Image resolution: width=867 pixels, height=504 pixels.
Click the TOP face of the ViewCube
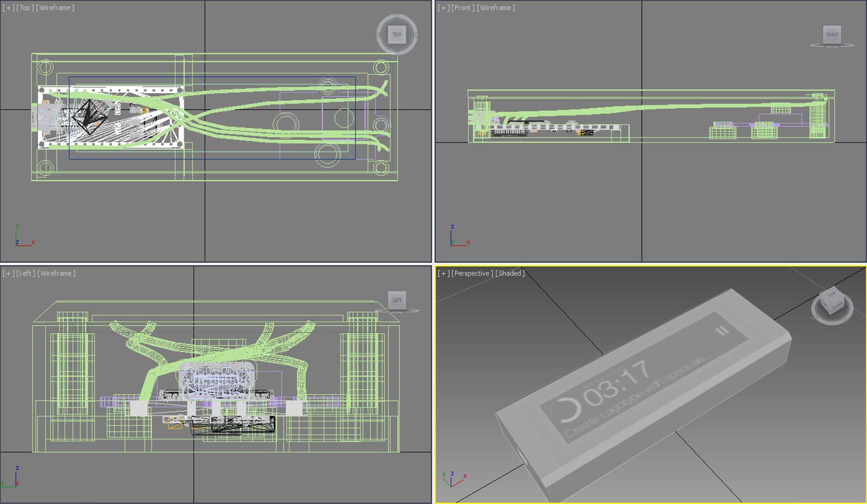point(397,35)
